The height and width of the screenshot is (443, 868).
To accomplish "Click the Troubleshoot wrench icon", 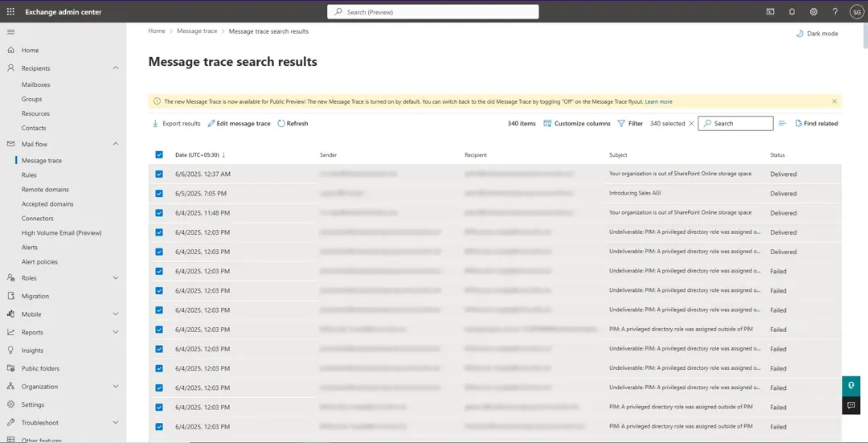I will point(10,423).
